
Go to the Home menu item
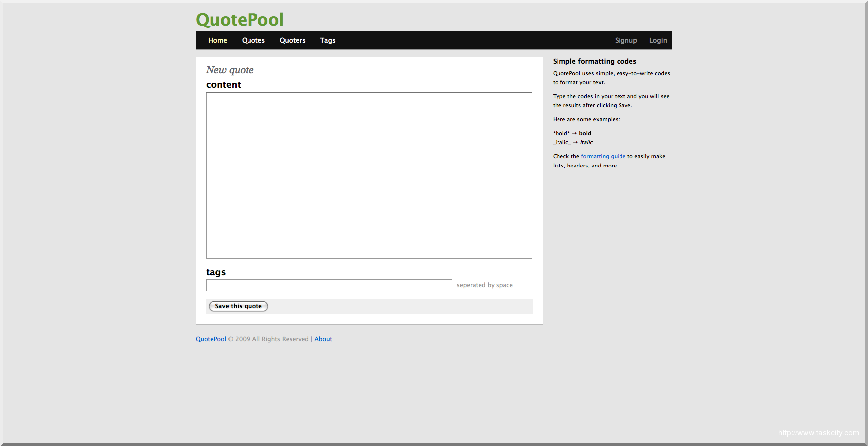pos(217,40)
